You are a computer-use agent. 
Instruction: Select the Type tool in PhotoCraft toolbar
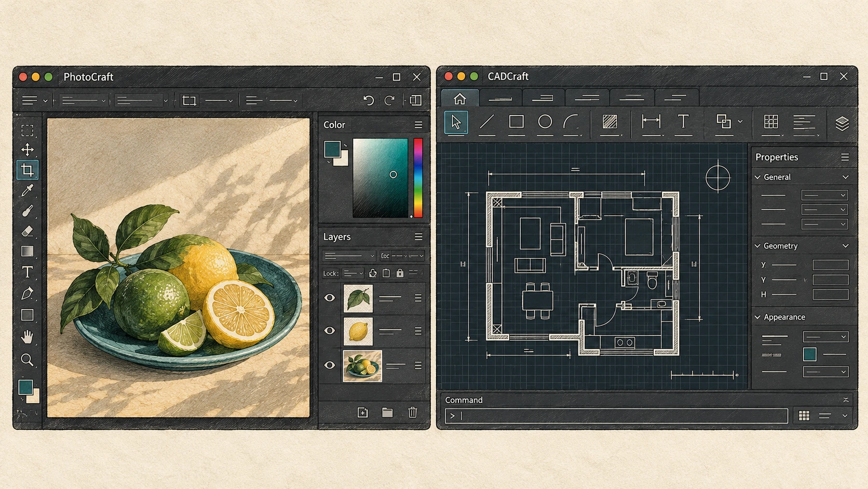pos(28,272)
